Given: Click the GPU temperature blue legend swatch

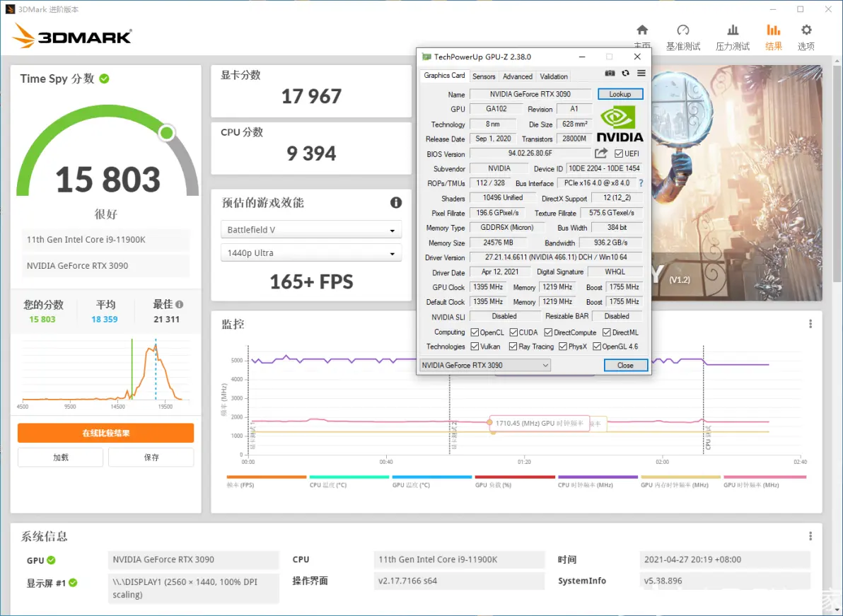Looking at the screenshot, I should point(431,477).
